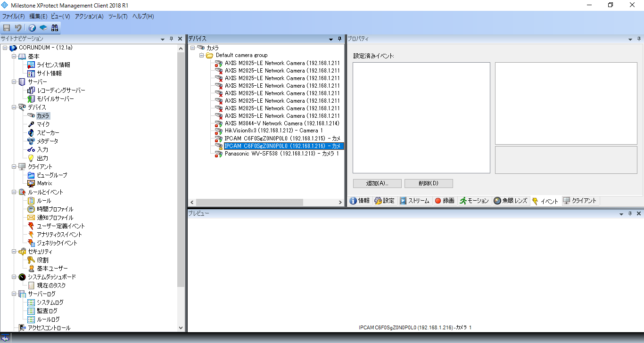Click the 追加(A)... button

(x=377, y=183)
